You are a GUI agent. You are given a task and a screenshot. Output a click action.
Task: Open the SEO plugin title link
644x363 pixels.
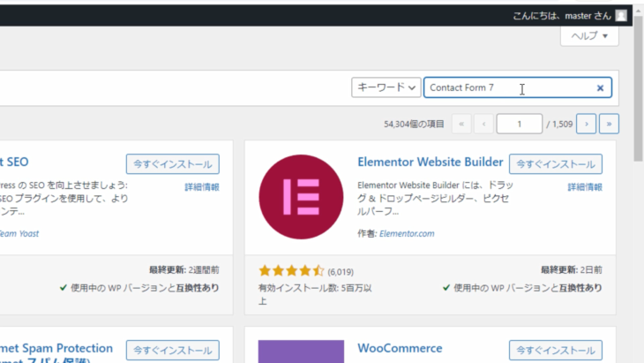(14, 162)
